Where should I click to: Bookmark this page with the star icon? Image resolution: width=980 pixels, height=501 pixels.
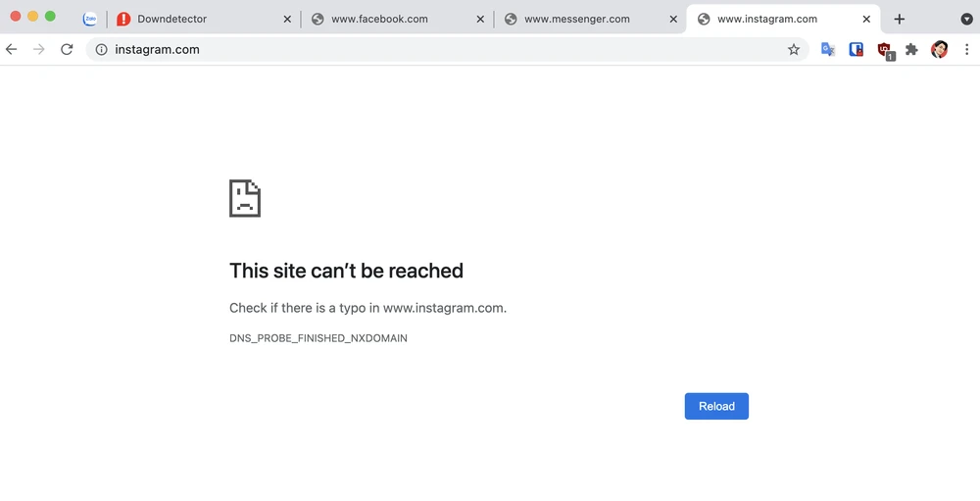coord(794,49)
